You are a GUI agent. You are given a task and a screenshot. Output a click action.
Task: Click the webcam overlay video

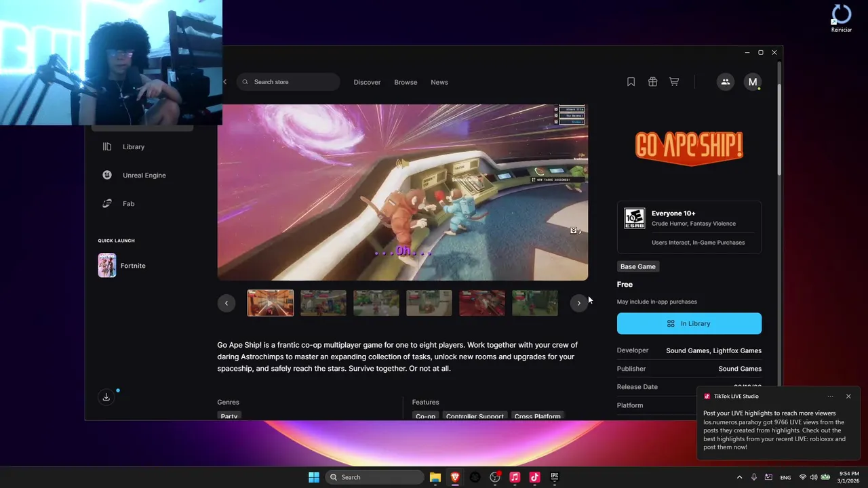(111, 62)
